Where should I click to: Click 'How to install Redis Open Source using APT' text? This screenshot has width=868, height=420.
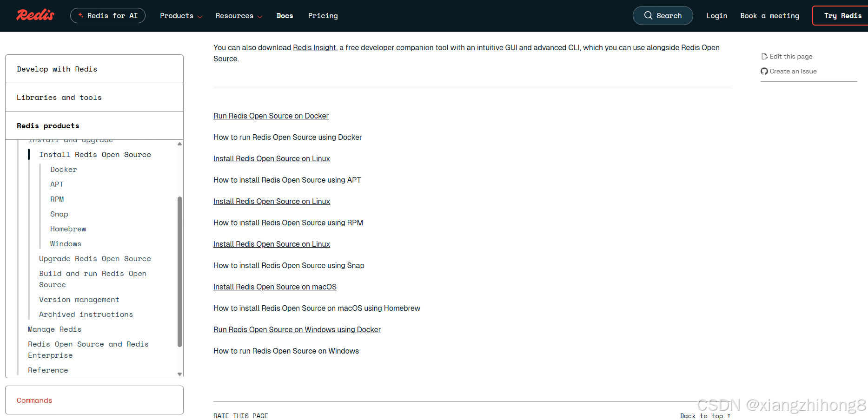[287, 180]
